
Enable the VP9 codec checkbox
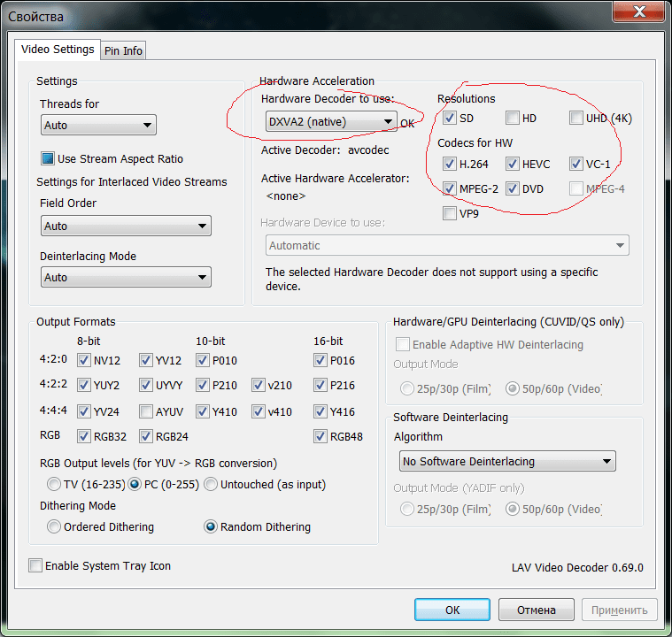450,213
